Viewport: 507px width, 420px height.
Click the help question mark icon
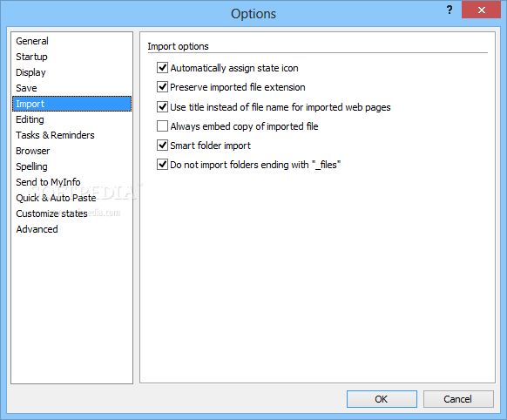[x=450, y=10]
